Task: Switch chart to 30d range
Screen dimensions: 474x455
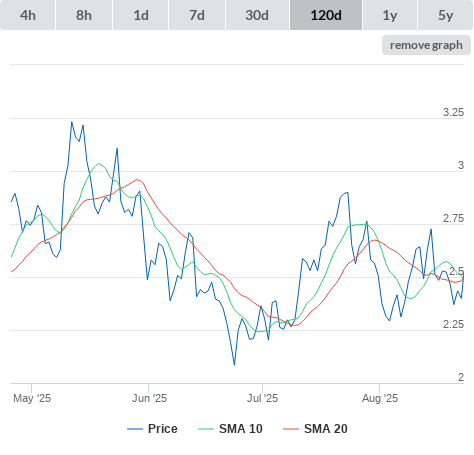Action: pyautogui.click(x=257, y=15)
